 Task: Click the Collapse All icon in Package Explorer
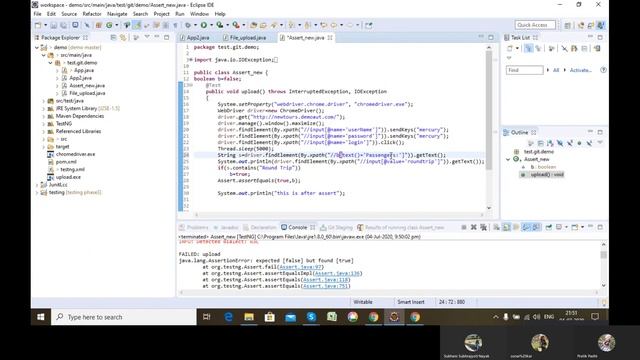coord(113,38)
